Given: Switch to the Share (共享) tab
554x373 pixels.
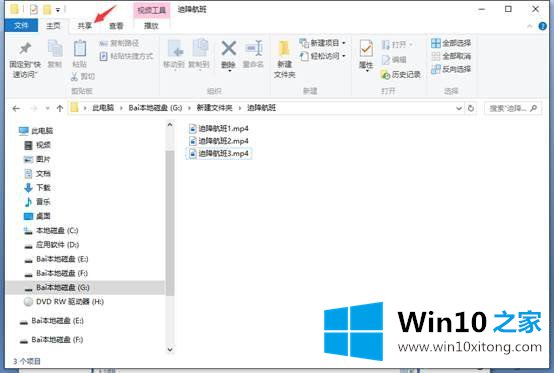Looking at the screenshot, I should [85, 26].
